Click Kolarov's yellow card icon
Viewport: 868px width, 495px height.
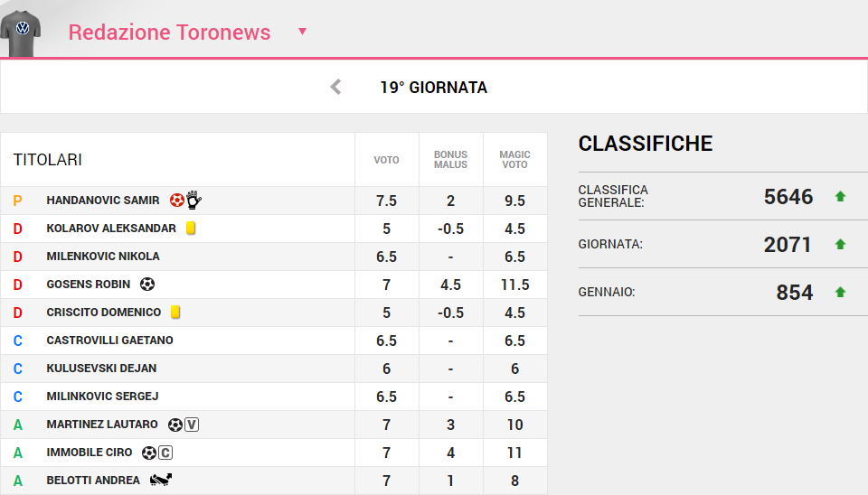[x=191, y=229]
